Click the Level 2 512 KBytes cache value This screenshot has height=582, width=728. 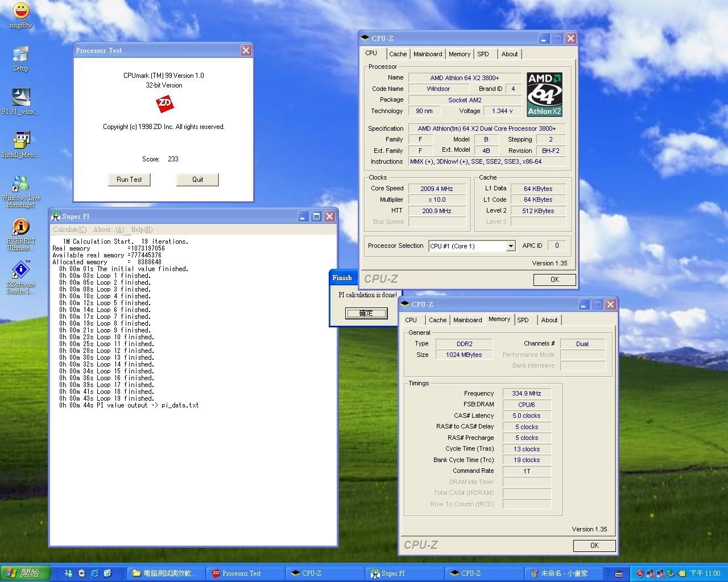point(538,211)
